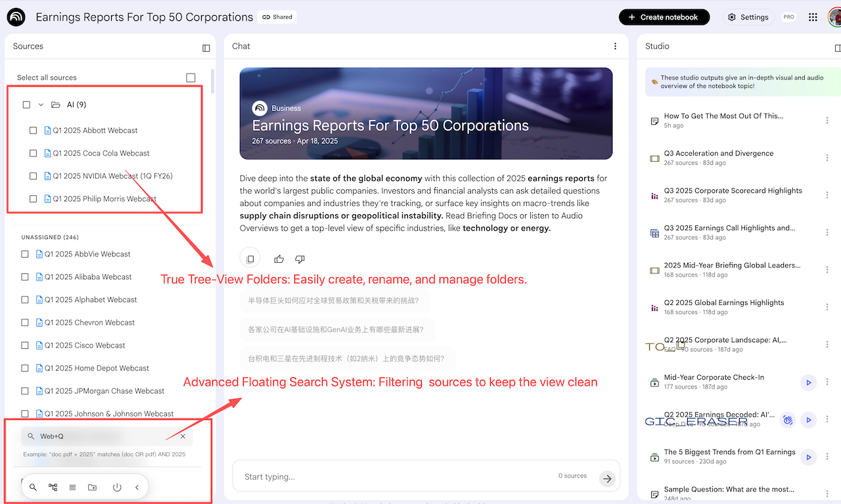Check Q1 2025 NVIDIA Webcast source

(33, 176)
